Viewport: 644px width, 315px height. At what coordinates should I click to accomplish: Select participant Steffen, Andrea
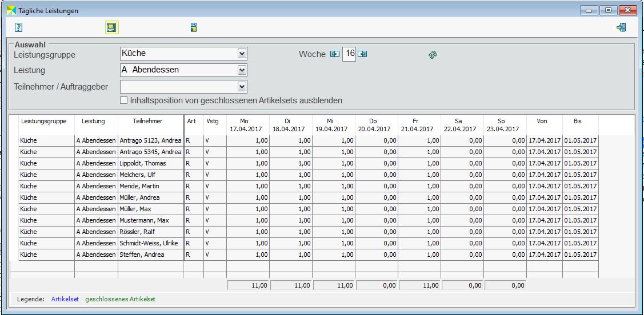click(151, 255)
